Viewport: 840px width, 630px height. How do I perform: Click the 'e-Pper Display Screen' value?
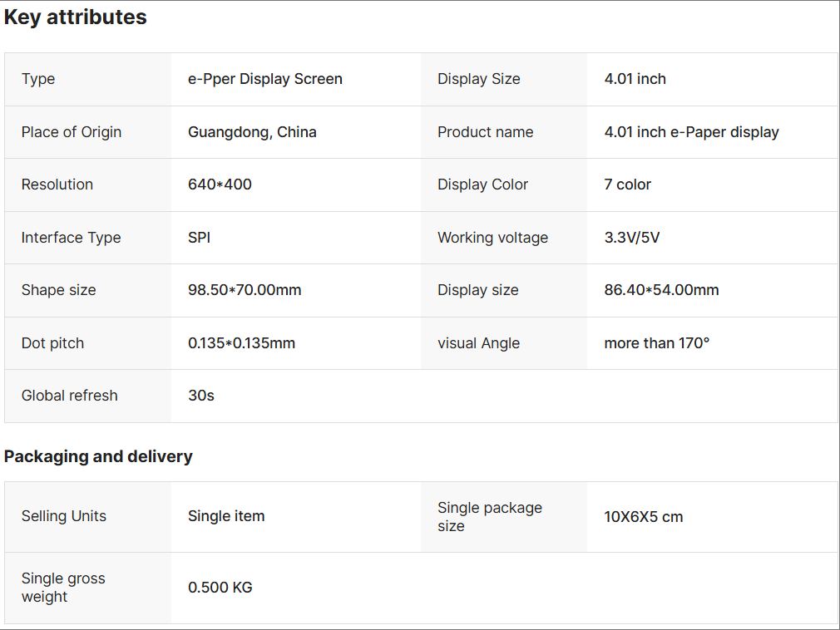[265, 79]
